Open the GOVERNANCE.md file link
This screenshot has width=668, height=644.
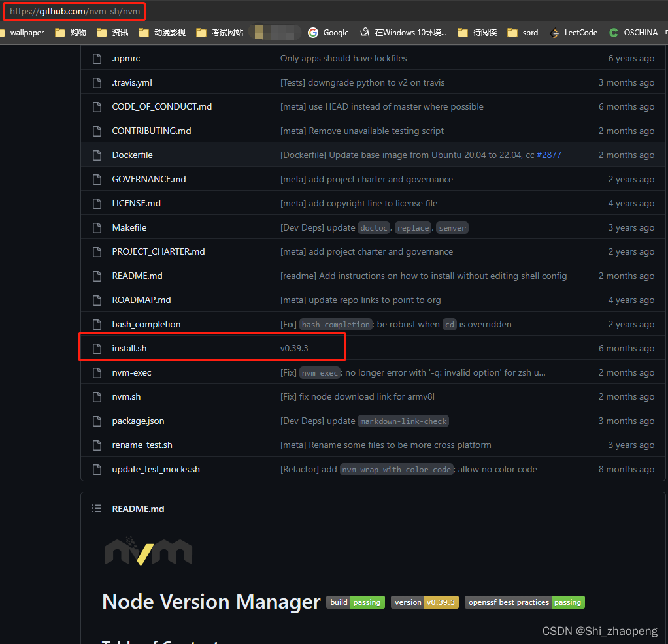point(149,179)
